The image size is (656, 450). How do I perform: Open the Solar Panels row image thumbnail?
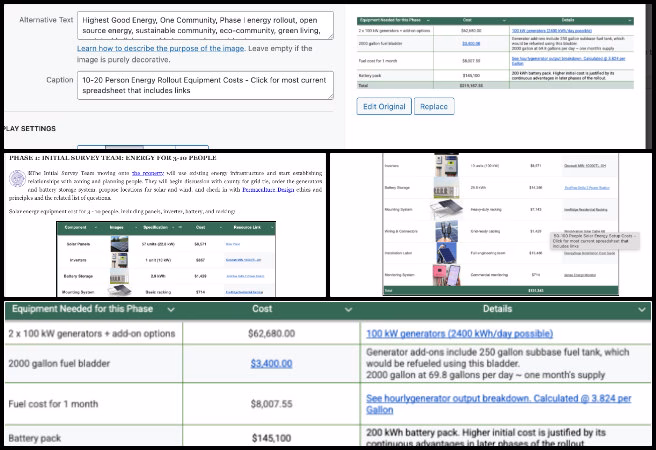(x=119, y=244)
